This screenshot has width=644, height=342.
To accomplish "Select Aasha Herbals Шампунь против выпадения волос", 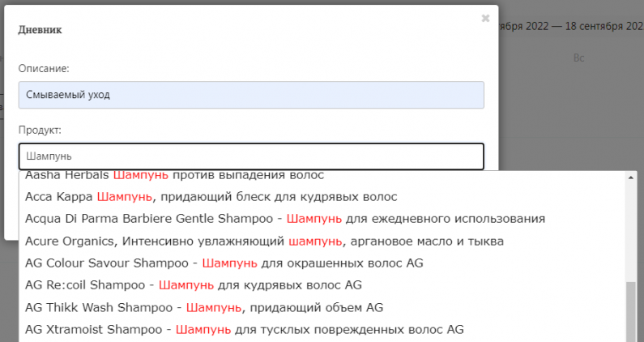I will tap(174, 176).
